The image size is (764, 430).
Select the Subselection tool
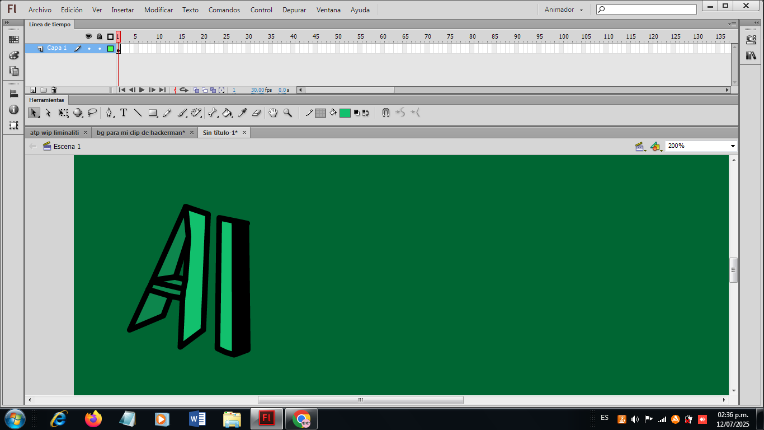[48, 113]
